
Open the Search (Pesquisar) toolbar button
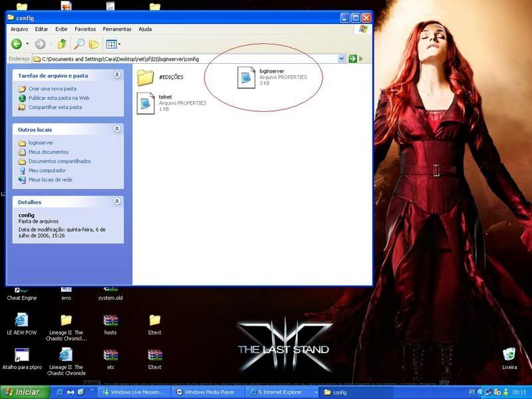79,44
